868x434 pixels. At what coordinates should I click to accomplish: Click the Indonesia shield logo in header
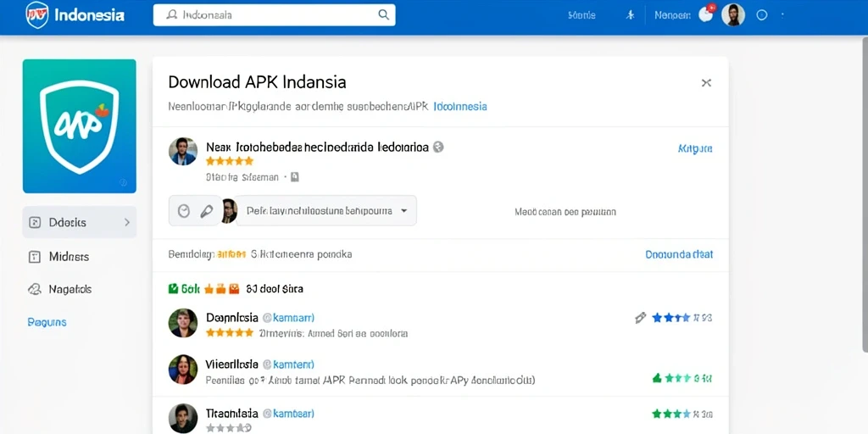[x=37, y=15]
